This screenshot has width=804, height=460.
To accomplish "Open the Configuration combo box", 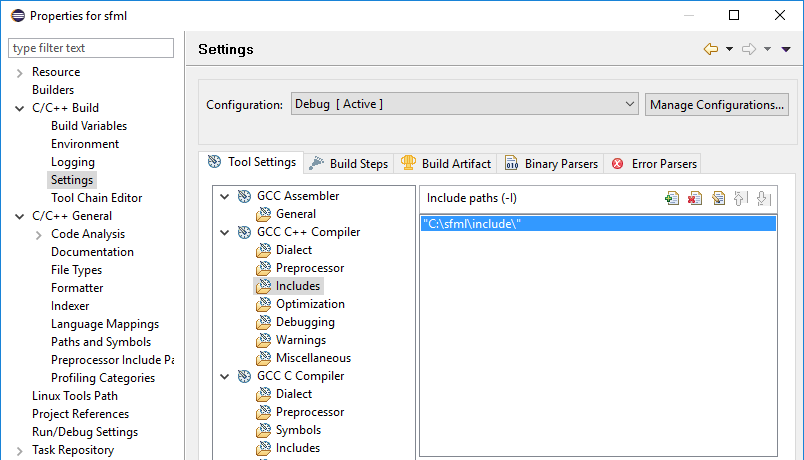I will click(465, 104).
